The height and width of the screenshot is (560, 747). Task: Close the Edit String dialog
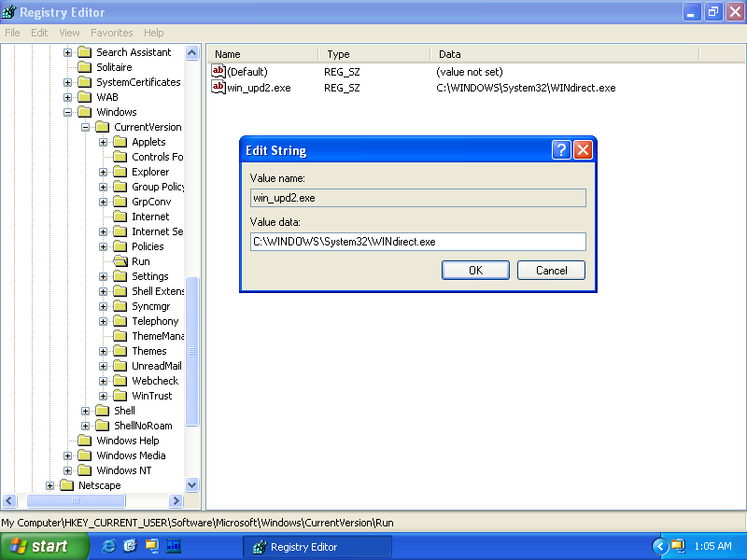point(583,150)
